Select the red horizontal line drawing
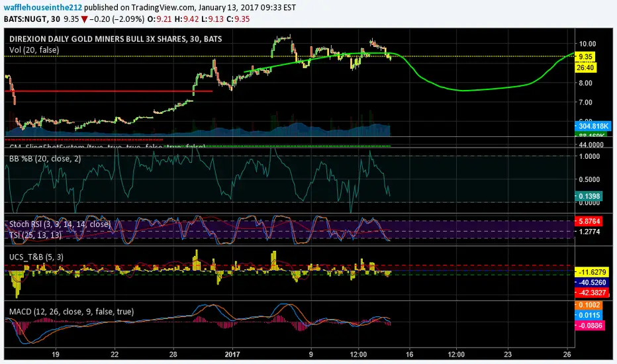Viewport: 617px width, 364px height. pos(108,91)
